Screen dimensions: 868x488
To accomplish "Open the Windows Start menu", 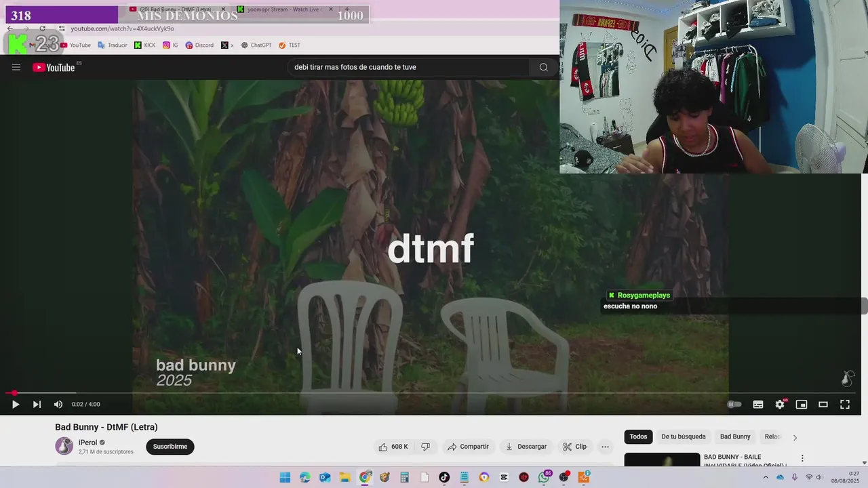I will click(x=285, y=477).
